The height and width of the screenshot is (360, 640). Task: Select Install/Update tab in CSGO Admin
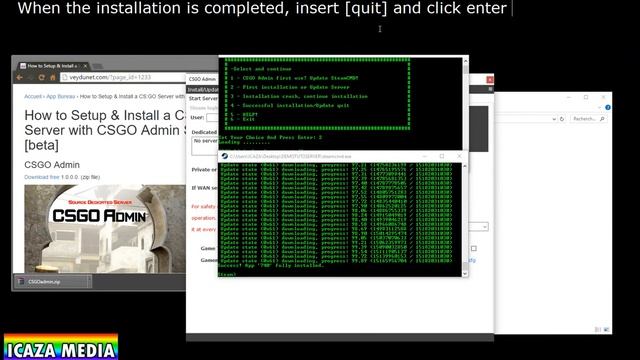coord(203,89)
